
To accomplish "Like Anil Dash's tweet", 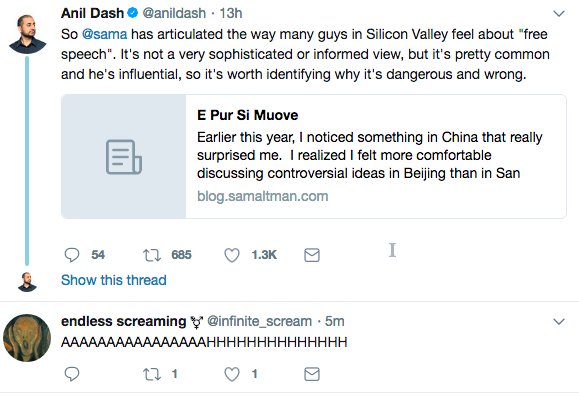I will coord(232,255).
